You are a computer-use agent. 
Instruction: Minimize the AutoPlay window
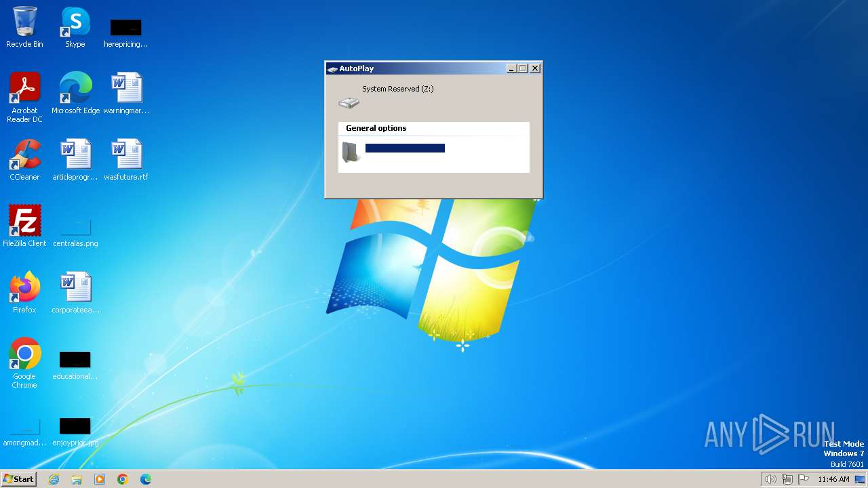tap(511, 68)
